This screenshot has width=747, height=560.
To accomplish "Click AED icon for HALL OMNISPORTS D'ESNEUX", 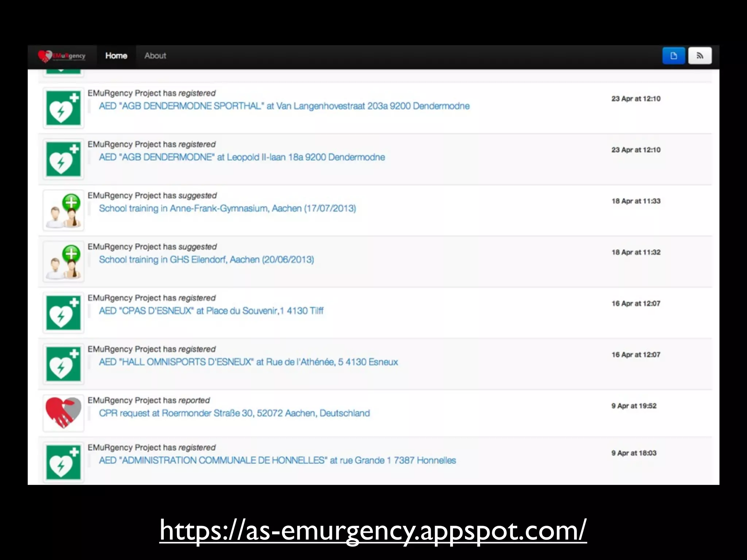I will coord(63,364).
